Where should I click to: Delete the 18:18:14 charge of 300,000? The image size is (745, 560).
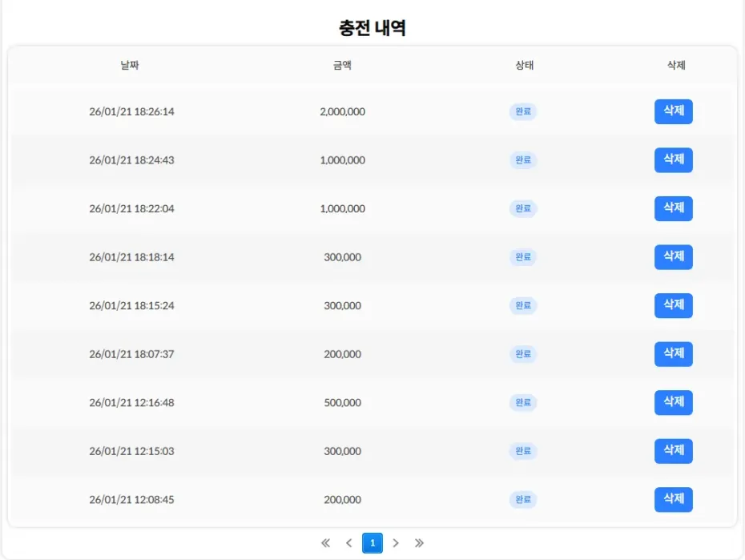673,257
